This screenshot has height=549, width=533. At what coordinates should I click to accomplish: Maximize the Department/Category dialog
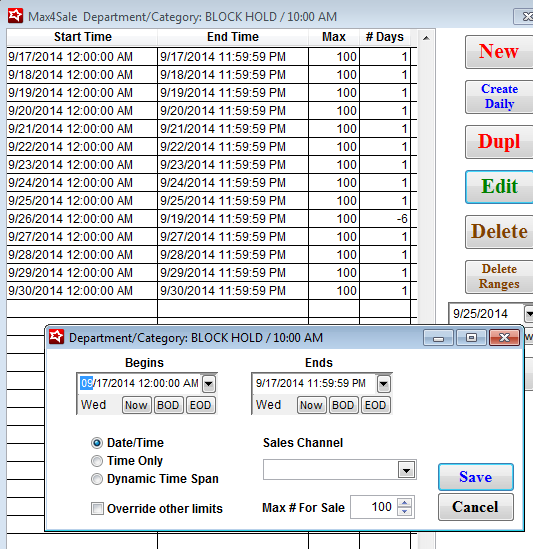point(471,338)
